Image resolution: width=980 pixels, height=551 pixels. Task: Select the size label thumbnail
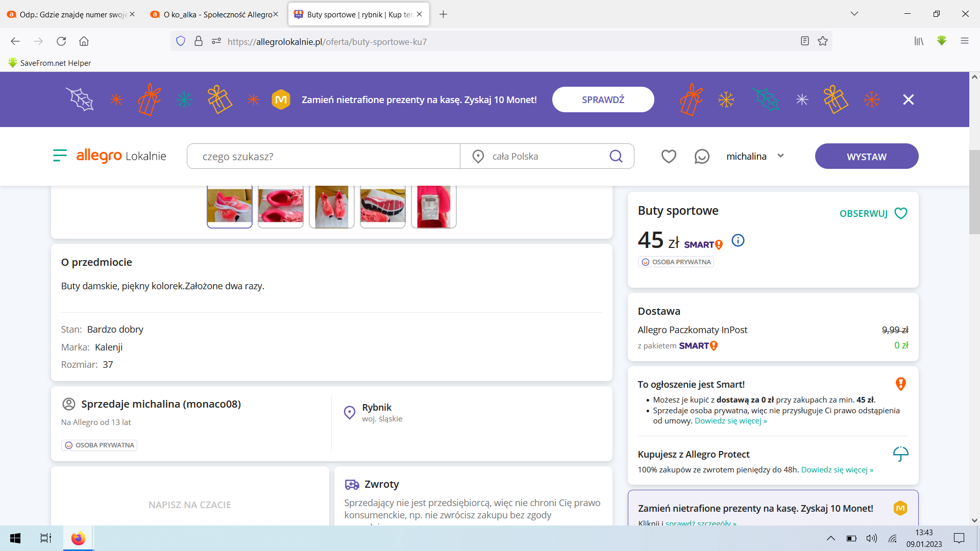pyautogui.click(x=434, y=206)
